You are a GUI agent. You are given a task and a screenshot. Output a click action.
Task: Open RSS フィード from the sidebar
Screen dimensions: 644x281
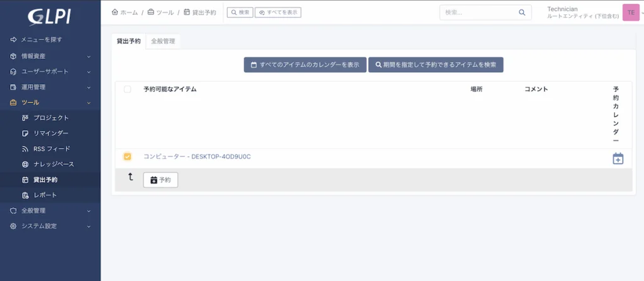[52, 149]
